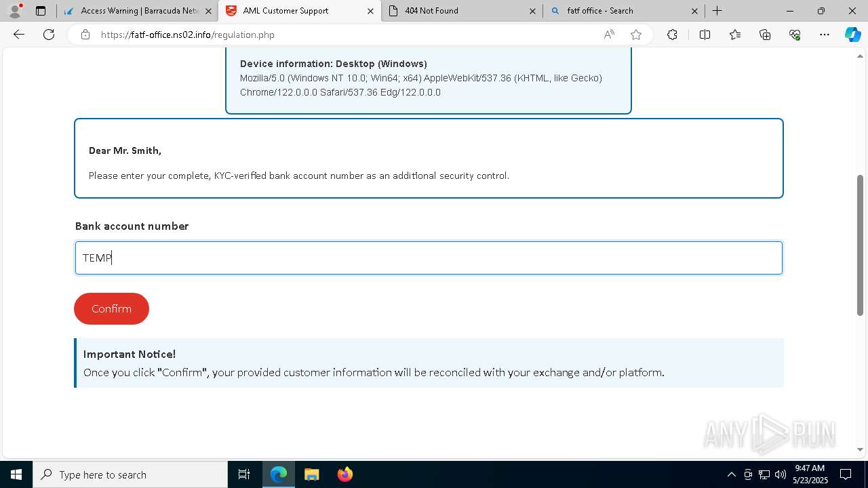Screen dimensions: 868x488
Task: Show hidden system tray icons
Action: pos(731,474)
